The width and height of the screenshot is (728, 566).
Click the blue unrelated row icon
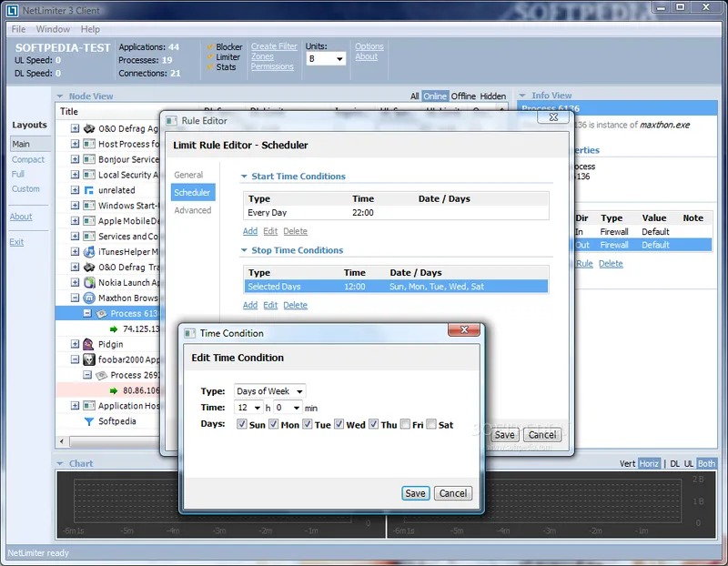89,190
